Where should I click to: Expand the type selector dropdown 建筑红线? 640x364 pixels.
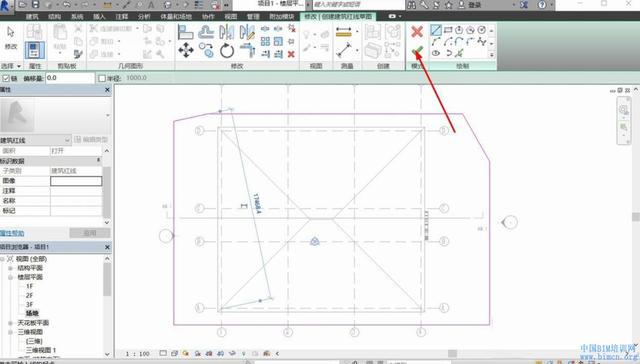pyautogui.click(x=36, y=140)
